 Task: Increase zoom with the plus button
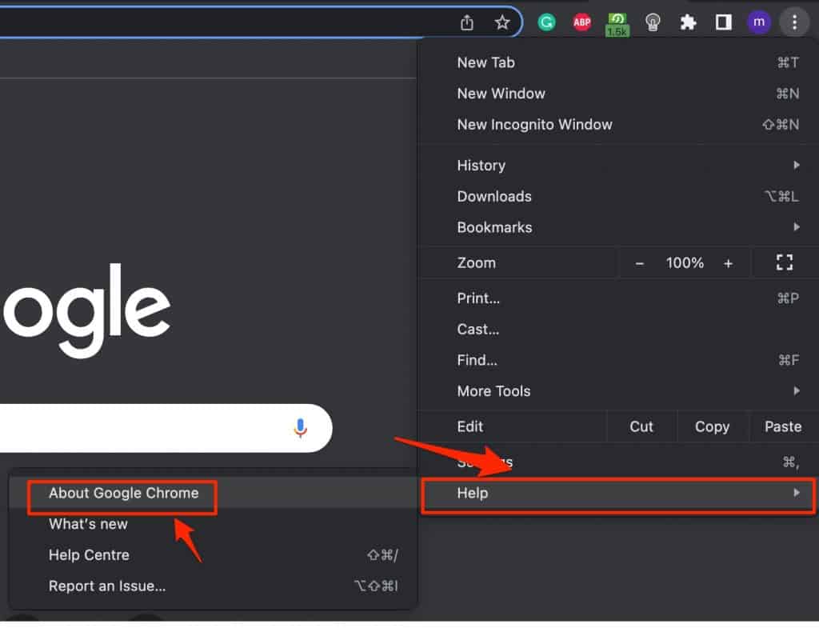click(x=728, y=263)
